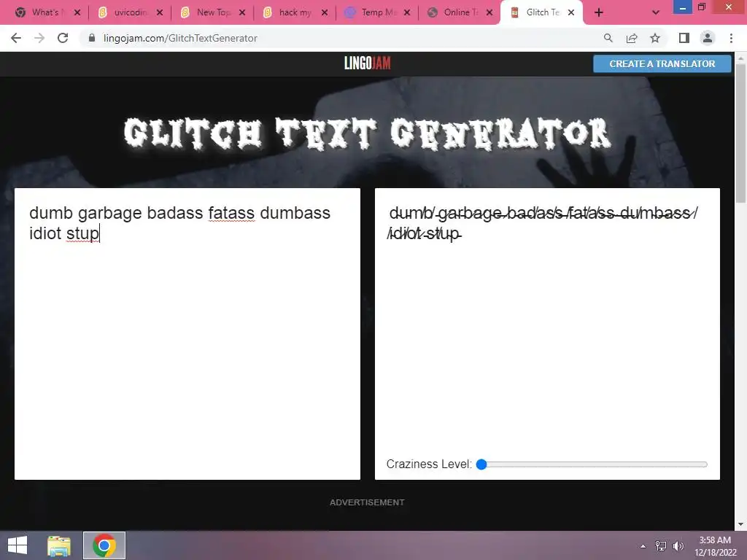This screenshot has height=560, width=747.
Task: Toggle the browser side panel icon
Action: [x=684, y=38]
